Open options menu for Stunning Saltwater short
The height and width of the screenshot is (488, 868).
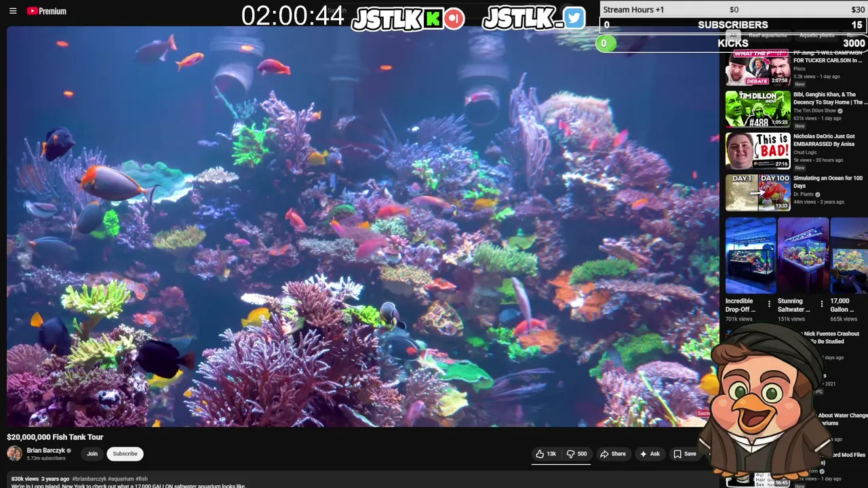821,304
